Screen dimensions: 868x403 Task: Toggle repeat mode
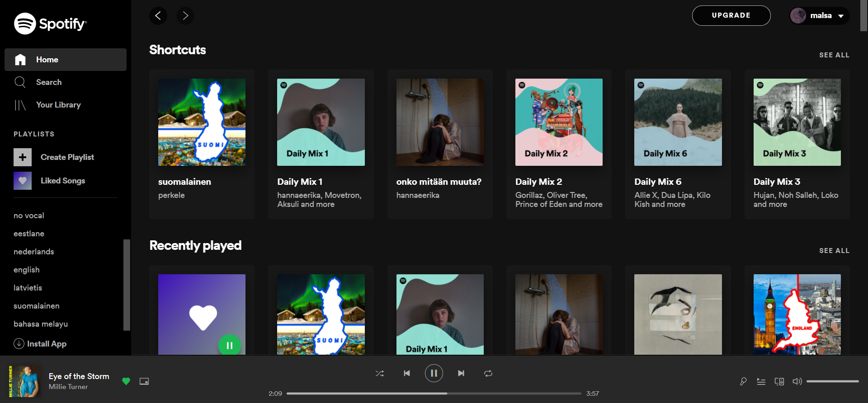click(488, 373)
